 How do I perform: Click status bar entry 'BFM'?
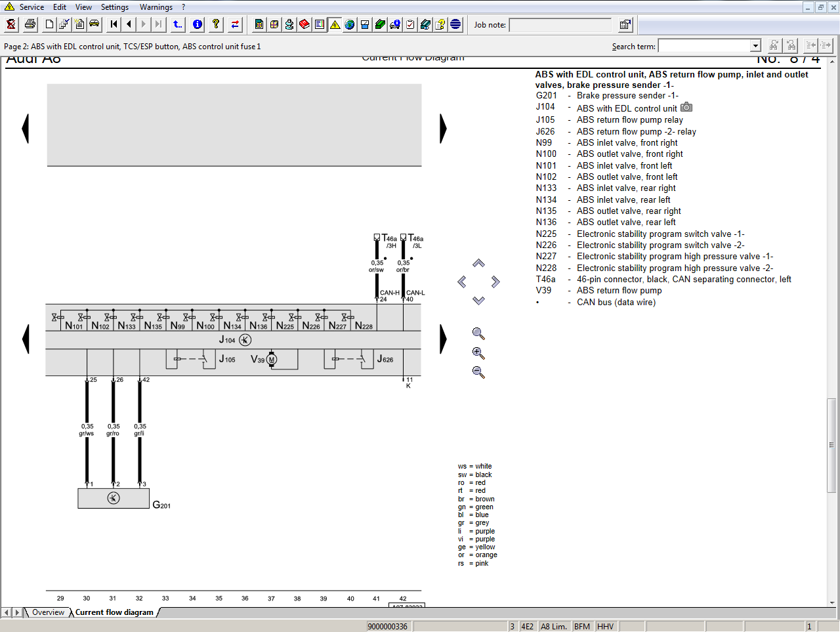(582, 626)
